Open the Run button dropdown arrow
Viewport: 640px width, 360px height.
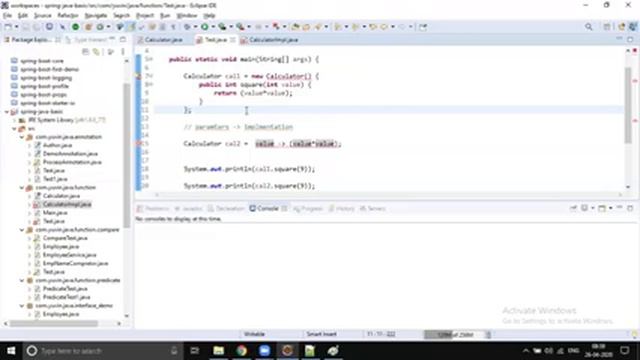[213, 27]
